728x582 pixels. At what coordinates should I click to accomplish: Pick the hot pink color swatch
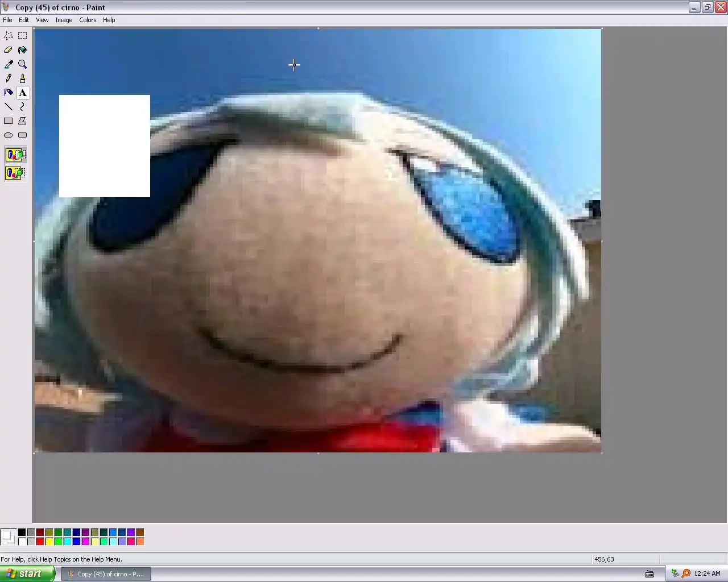[x=131, y=542]
